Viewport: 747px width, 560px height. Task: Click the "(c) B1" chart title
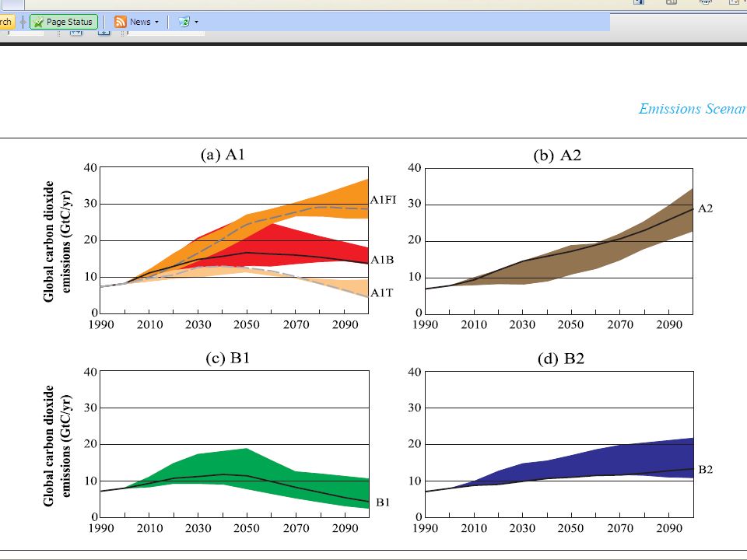(228, 358)
